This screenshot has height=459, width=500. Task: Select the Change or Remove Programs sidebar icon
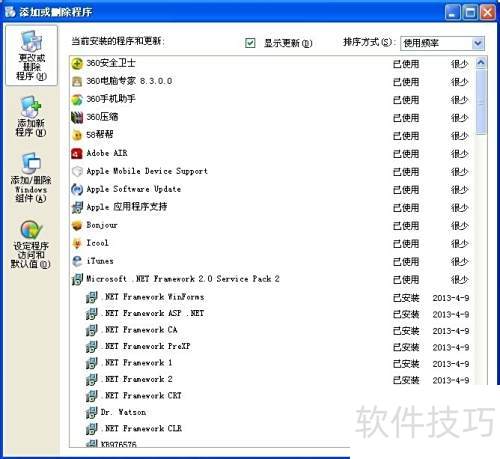pyautogui.click(x=31, y=55)
